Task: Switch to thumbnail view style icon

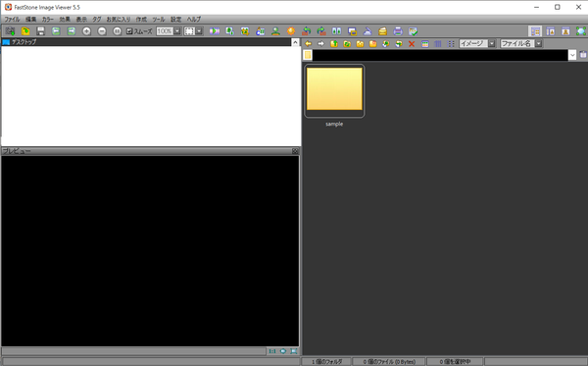Action: [425, 44]
